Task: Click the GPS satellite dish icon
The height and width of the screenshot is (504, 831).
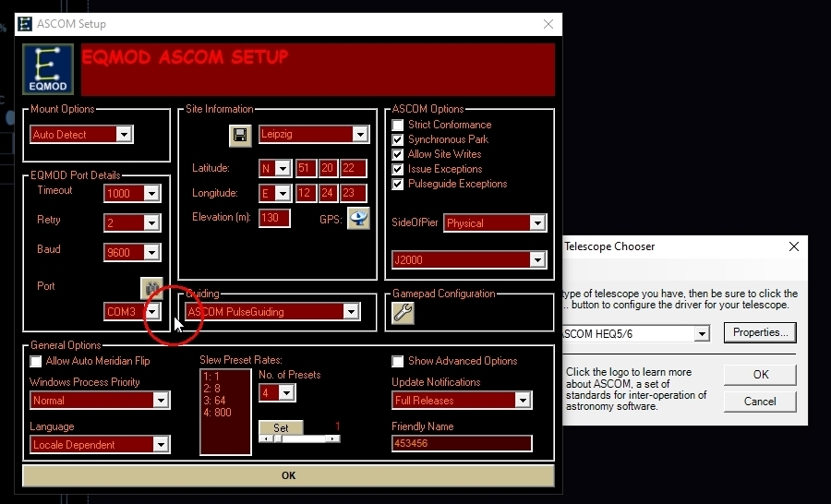Action: pyautogui.click(x=358, y=219)
